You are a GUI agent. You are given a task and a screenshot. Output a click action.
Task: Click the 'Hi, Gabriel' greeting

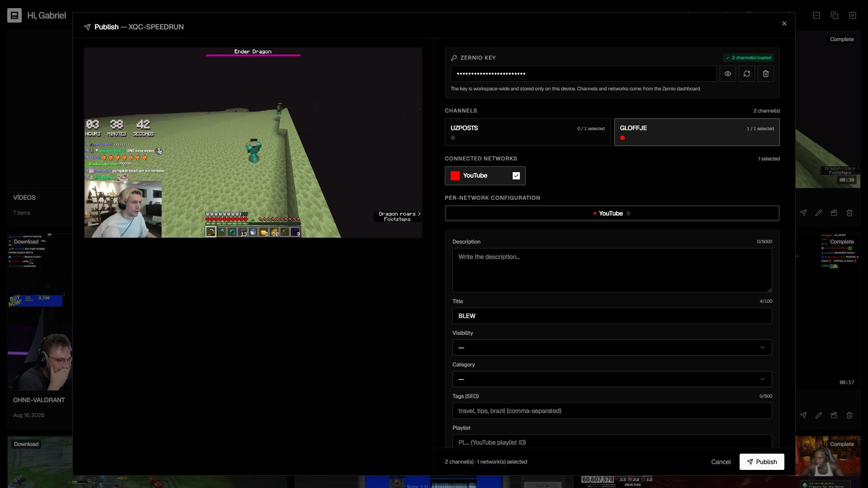coord(47,15)
